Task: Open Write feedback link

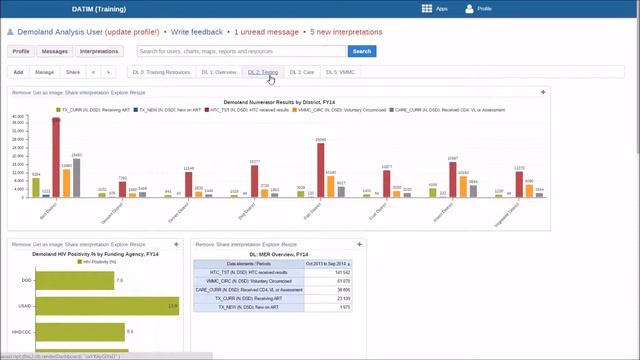Action: [x=197, y=32]
